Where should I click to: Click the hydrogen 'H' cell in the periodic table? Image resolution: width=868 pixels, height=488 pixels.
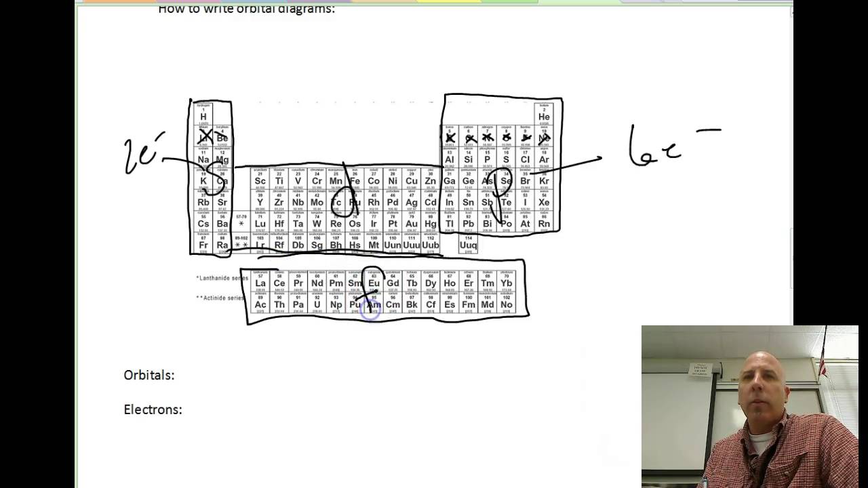click(x=203, y=114)
